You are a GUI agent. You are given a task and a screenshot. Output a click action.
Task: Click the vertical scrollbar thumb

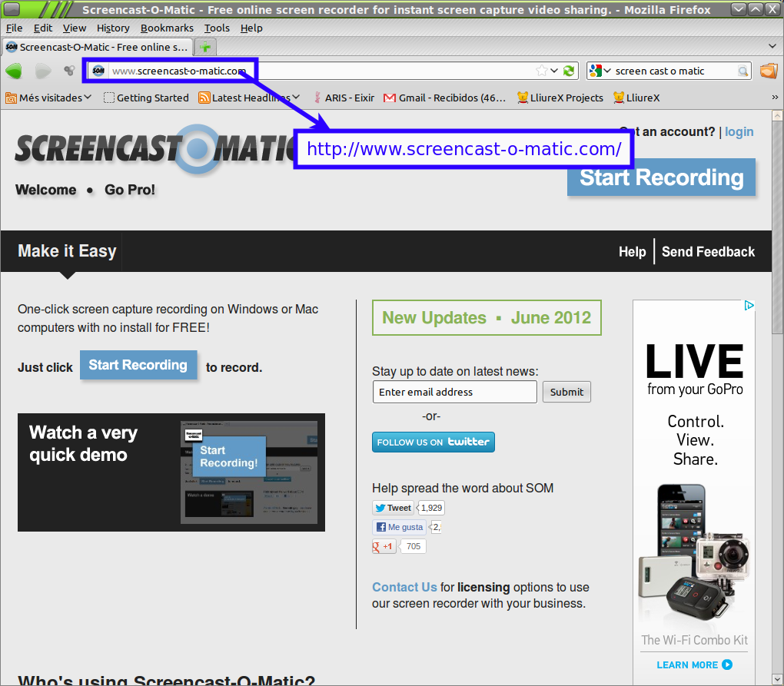(x=778, y=227)
